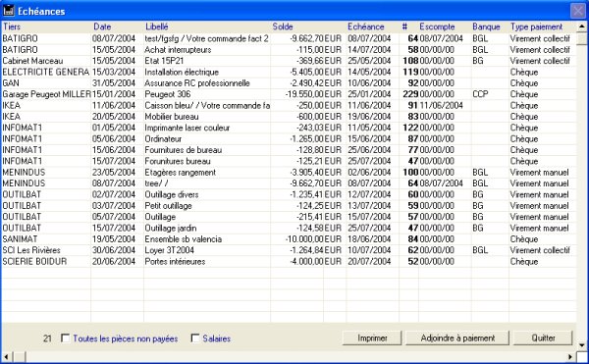Select the GAN tiers row
The height and width of the screenshot is (364, 589).
point(289,83)
